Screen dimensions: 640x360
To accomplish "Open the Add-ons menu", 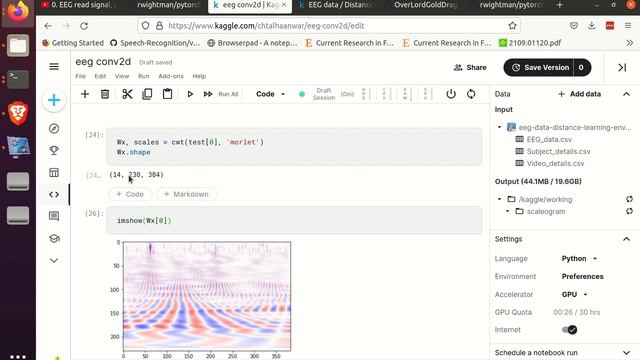I will click(x=171, y=76).
